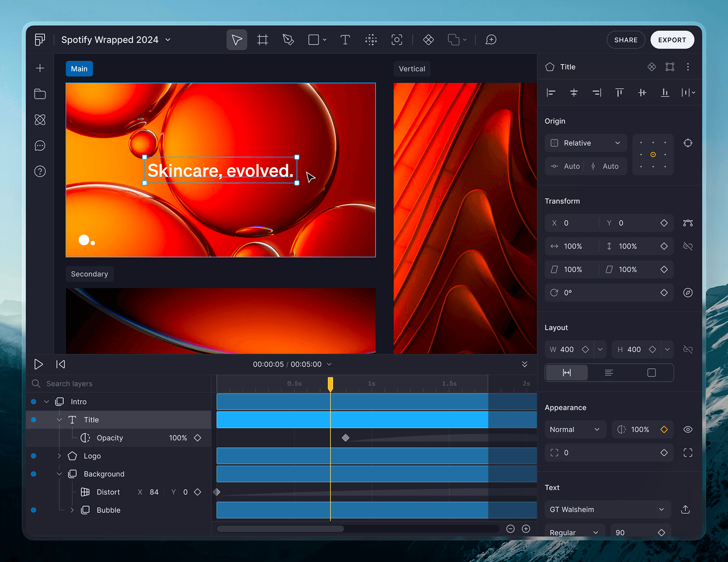Toggle the Logo layer blue dot

click(34, 456)
